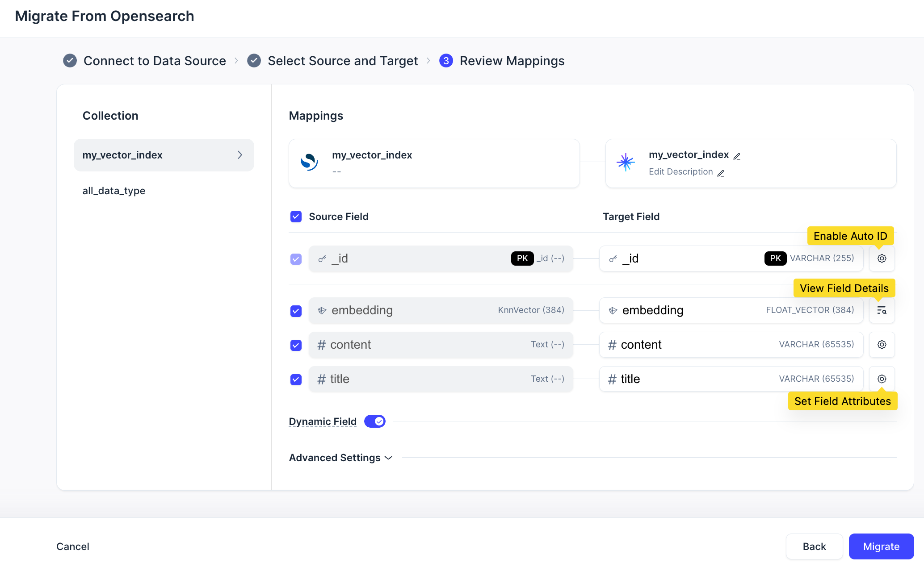Click Migrate From Opensearch title

pyautogui.click(x=105, y=16)
